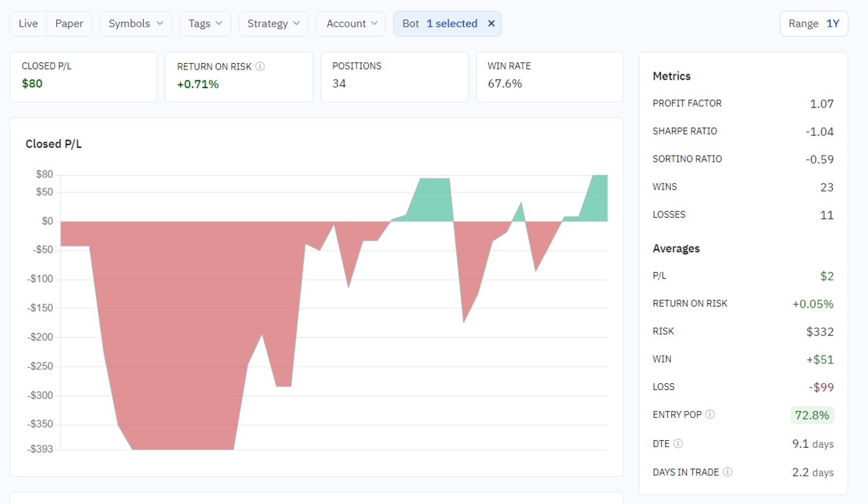Click the Return on Risk info icon

pos(260,67)
